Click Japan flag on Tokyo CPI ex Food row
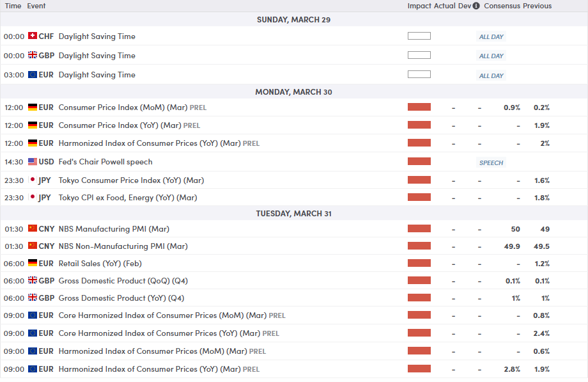This screenshot has height=382, width=588. (33, 197)
